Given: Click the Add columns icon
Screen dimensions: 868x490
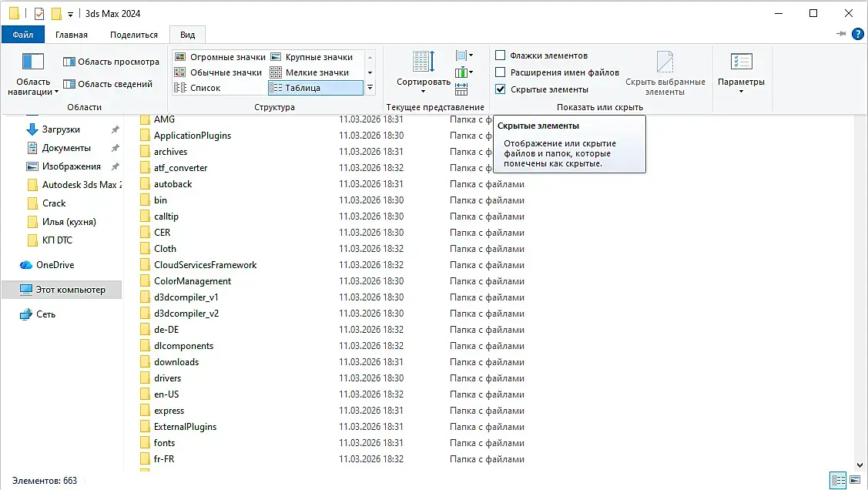Looking at the screenshot, I should [464, 72].
